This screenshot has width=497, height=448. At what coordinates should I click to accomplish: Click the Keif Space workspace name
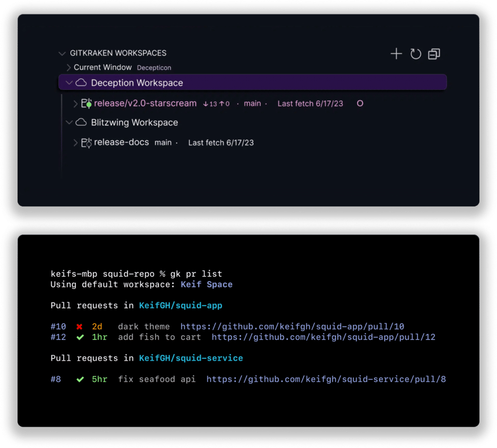(207, 284)
